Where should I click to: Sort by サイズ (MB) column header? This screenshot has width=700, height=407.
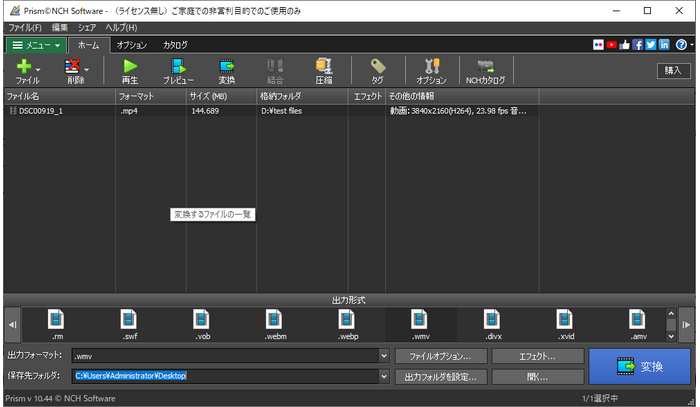208,96
